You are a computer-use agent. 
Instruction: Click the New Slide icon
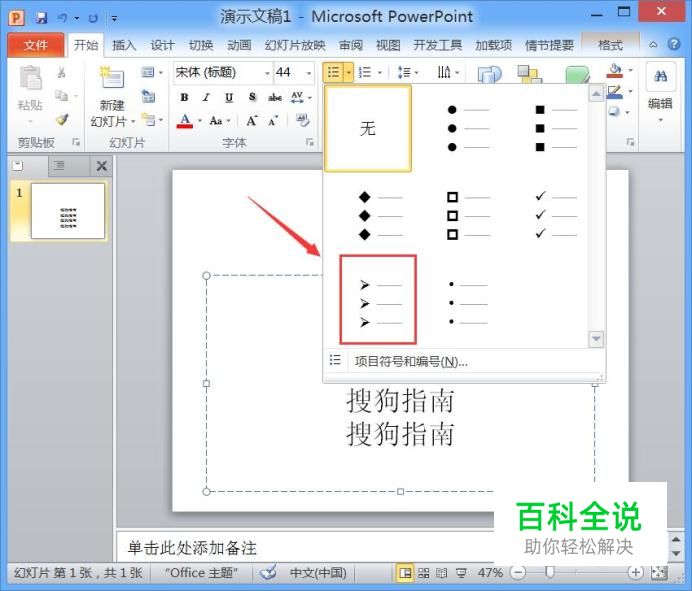(x=111, y=77)
